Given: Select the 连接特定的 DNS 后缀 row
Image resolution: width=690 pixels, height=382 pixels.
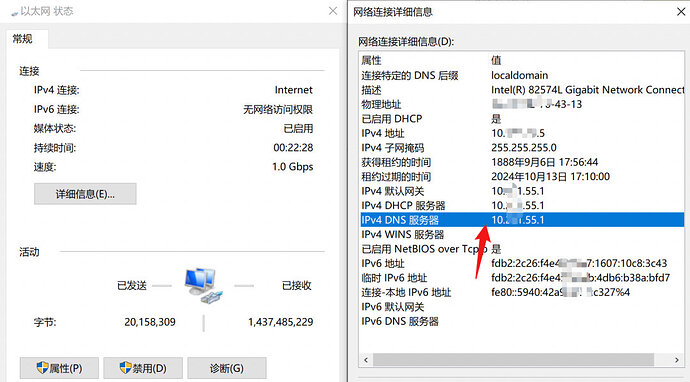Looking at the screenshot, I should click(x=522, y=75).
